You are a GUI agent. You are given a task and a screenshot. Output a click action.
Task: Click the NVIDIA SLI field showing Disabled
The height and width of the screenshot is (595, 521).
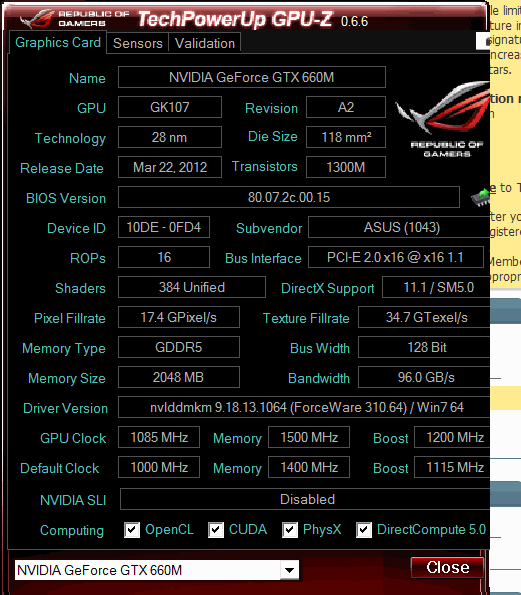tap(305, 499)
